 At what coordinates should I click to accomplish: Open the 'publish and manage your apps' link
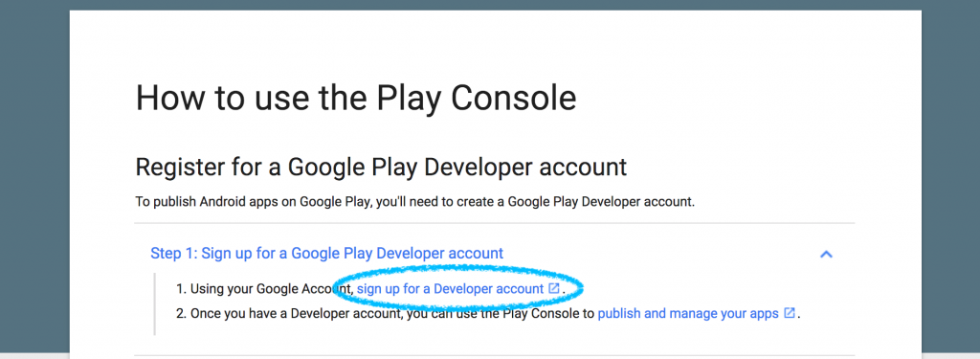click(x=688, y=313)
